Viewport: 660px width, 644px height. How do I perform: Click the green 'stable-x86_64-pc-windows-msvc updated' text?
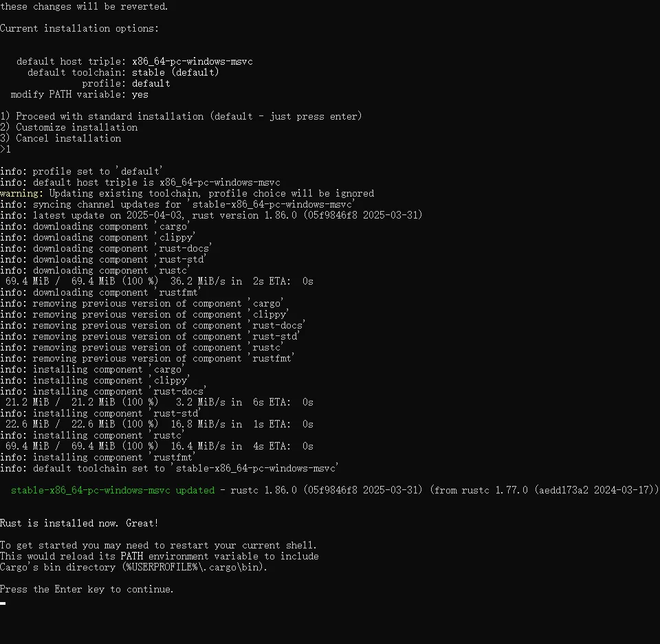[112, 490]
